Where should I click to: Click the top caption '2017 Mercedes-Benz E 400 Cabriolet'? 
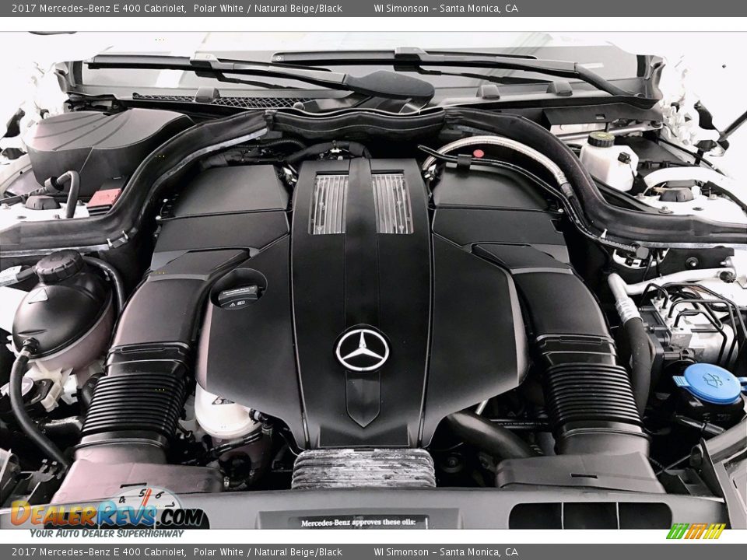(99, 8)
